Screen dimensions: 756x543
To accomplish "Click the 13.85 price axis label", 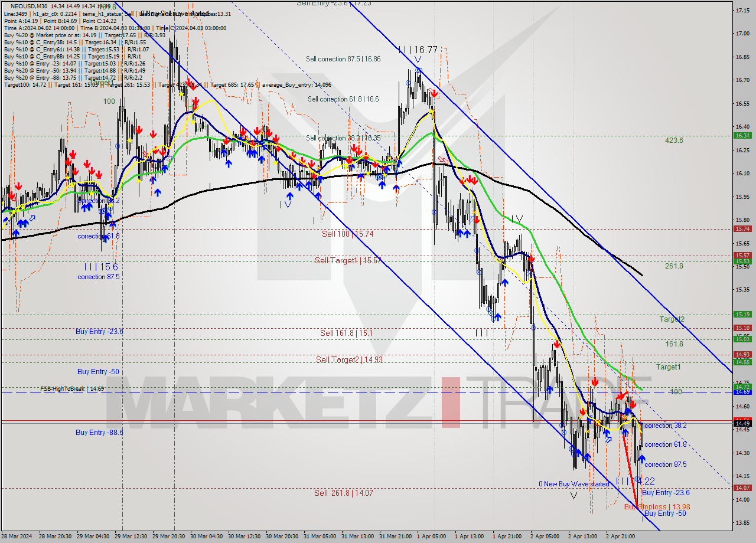I will pos(742,523).
